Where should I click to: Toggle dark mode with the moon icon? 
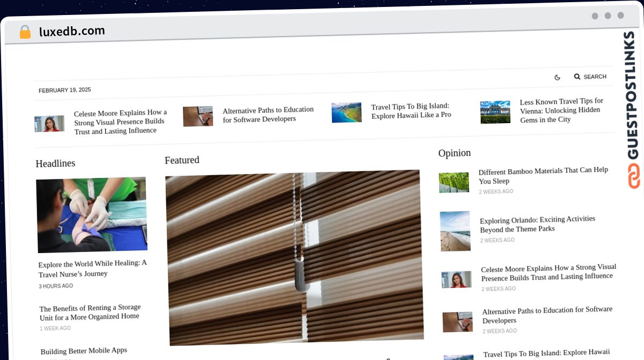[557, 77]
